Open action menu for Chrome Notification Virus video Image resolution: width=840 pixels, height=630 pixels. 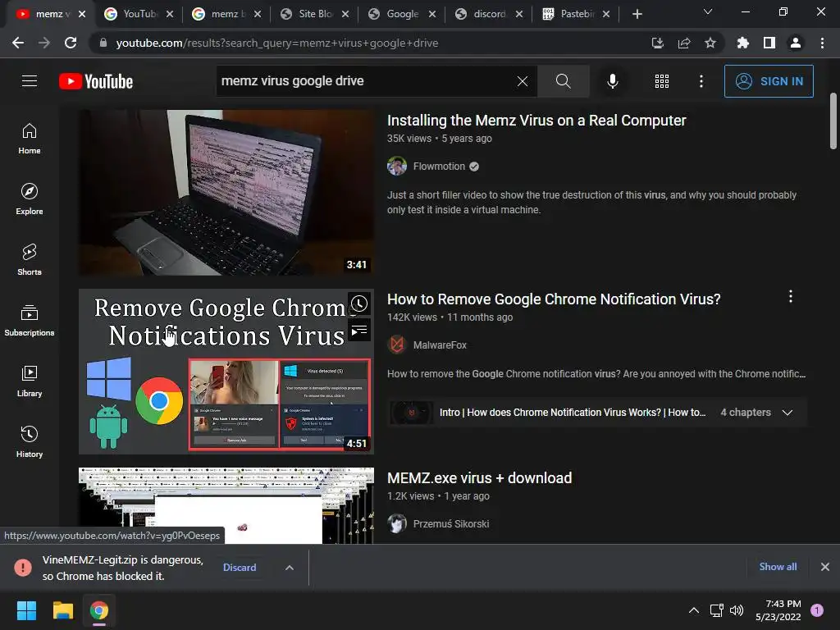[791, 297]
